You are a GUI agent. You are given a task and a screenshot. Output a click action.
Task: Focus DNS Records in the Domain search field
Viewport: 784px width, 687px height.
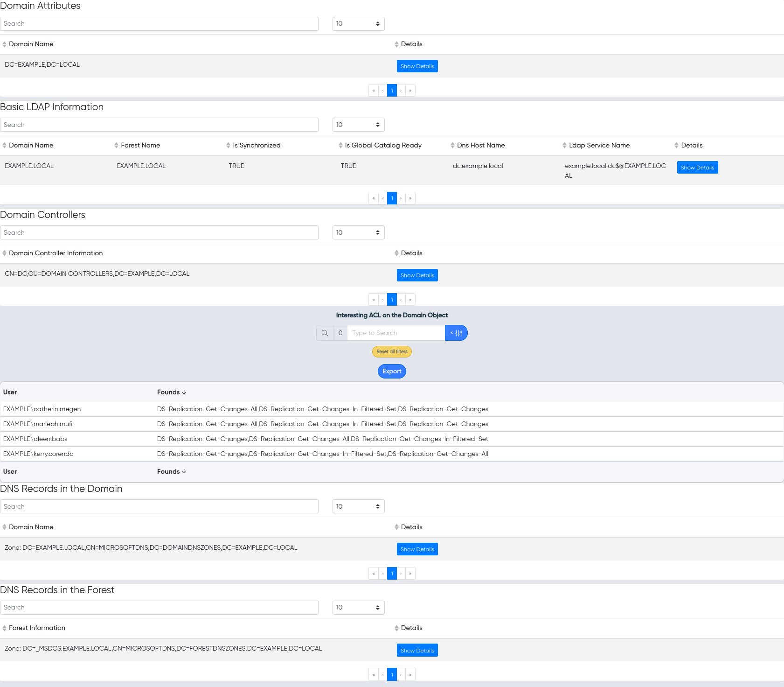point(159,507)
